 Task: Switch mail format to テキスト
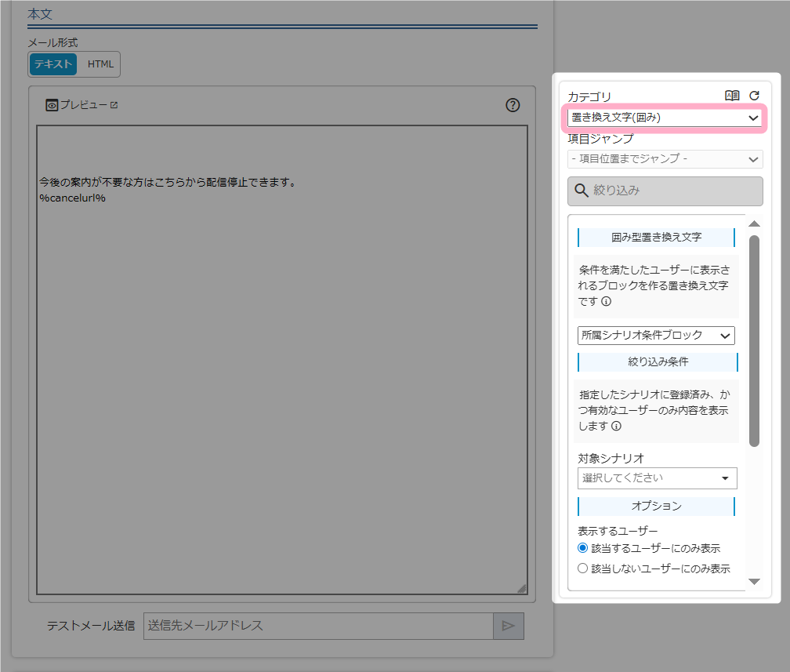[x=53, y=64]
